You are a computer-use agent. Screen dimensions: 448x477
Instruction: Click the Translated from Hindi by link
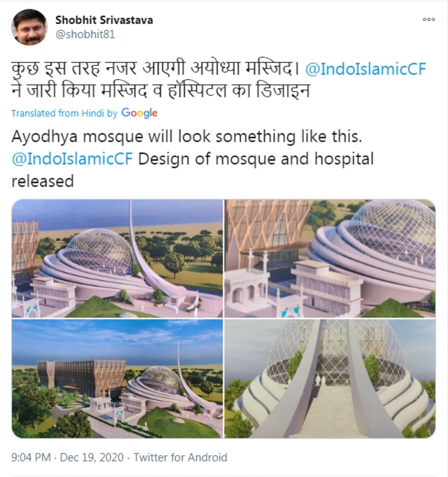[x=64, y=113]
